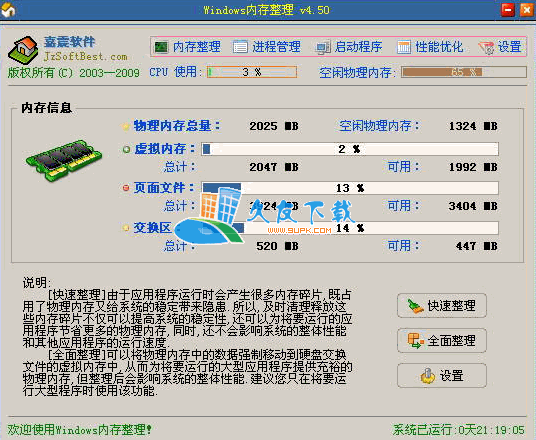Click the green RAM module image
This screenshot has width=536, height=440.
pyautogui.click(x=64, y=159)
